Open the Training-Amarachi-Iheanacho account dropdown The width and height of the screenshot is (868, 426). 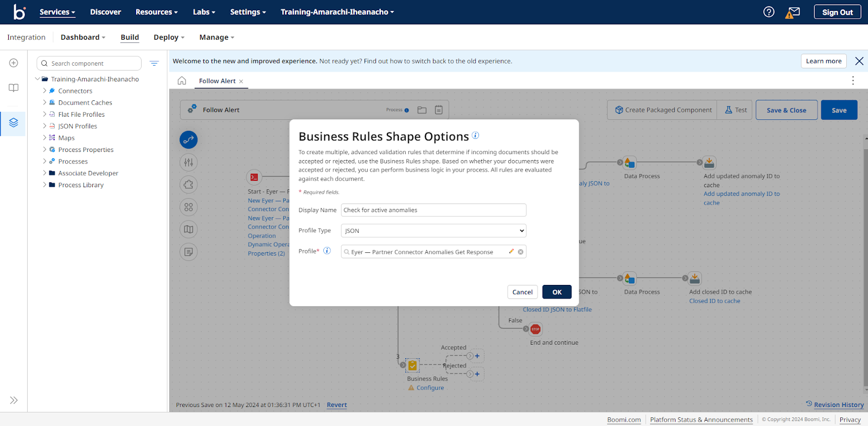pos(337,12)
